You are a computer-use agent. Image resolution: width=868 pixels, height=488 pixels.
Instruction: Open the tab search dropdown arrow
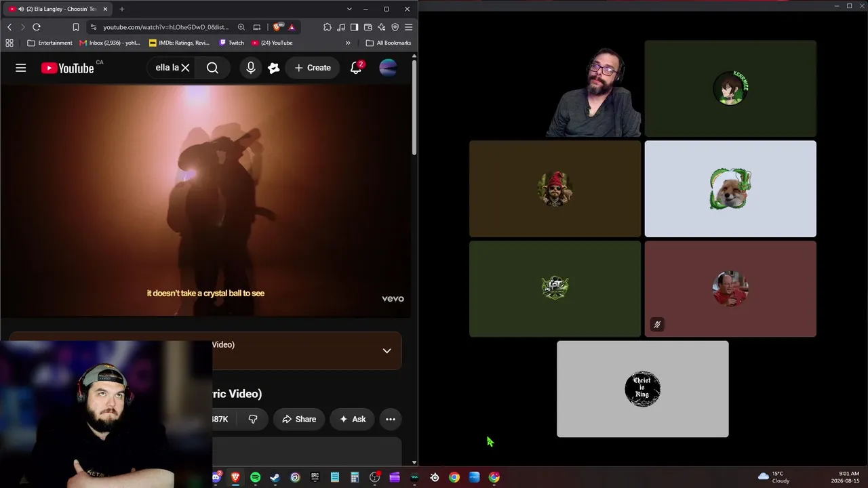click(x=349, y=9)
